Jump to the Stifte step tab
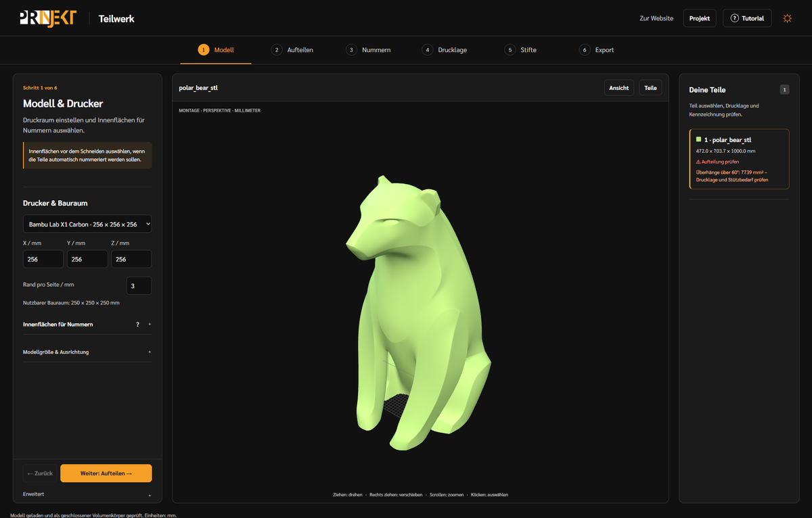 point(521,50)
